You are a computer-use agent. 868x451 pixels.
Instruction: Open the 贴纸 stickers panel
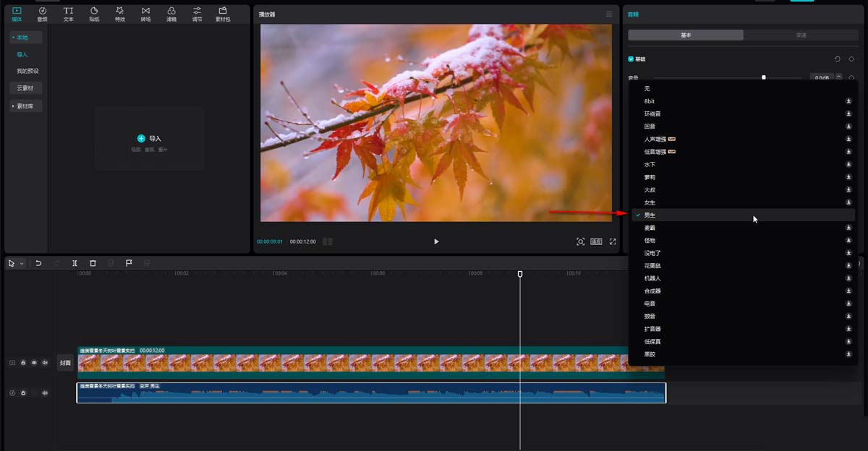click(x=94, y=14)
